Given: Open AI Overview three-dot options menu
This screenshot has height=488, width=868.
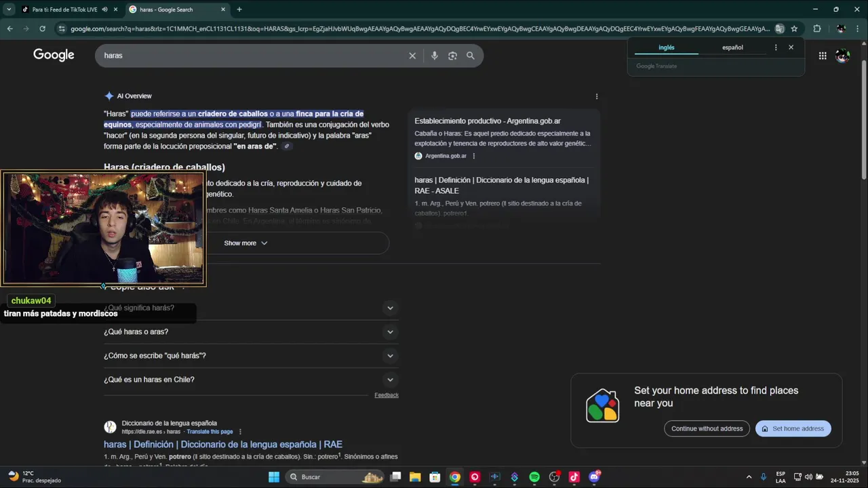Looking at the screenshot, I should [597, 96].
